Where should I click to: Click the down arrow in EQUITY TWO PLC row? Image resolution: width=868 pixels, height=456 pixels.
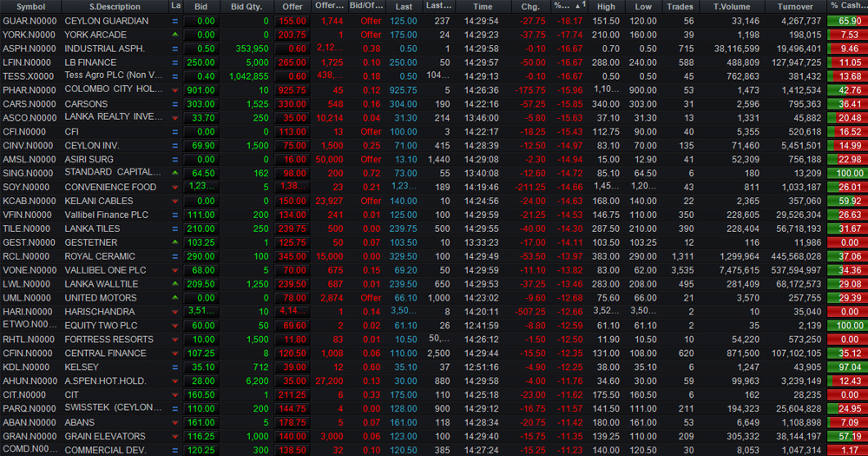[175, 326]
